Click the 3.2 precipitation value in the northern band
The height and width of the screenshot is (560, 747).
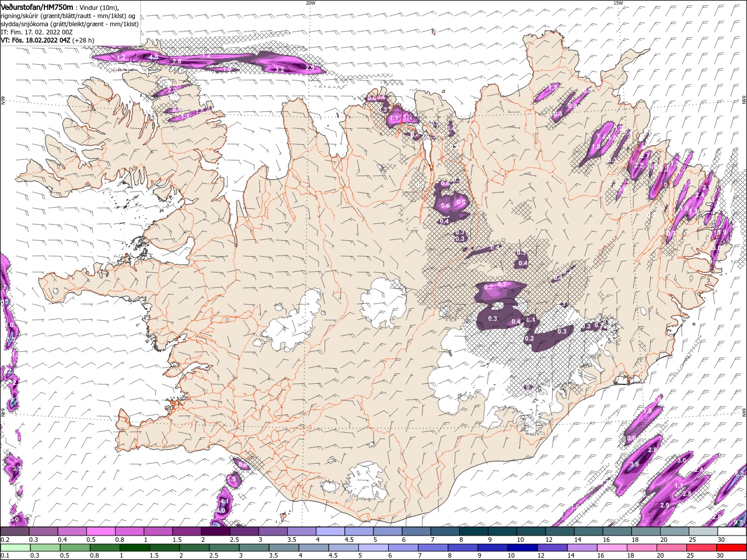click(x=279, y=69)
